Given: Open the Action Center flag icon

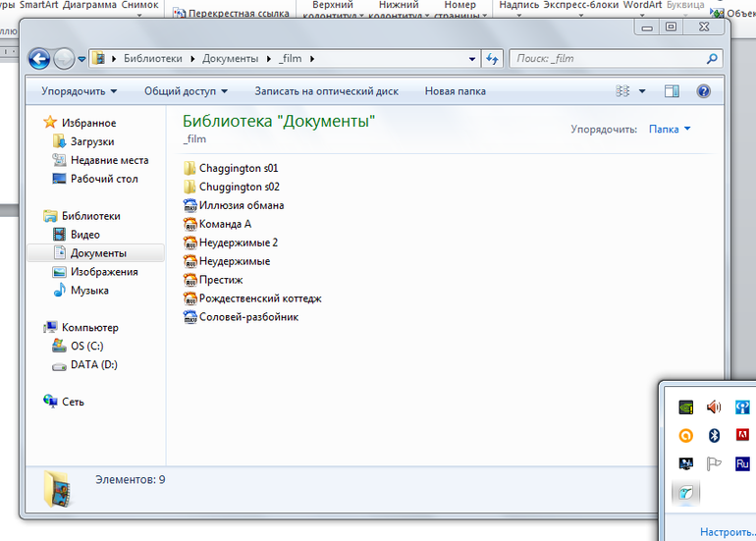Looking at the screenshot, I should (714, 463).
